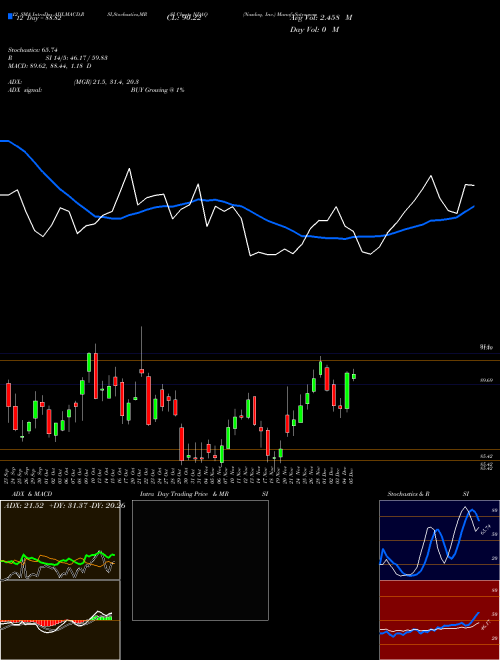
Task: Select the Stochastics: 63.74 reading
Action: coord(33,50)
